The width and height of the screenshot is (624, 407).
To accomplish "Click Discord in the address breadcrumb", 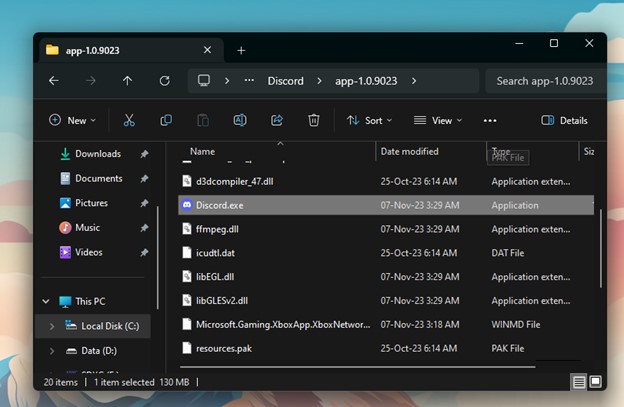I will point(285,81).
